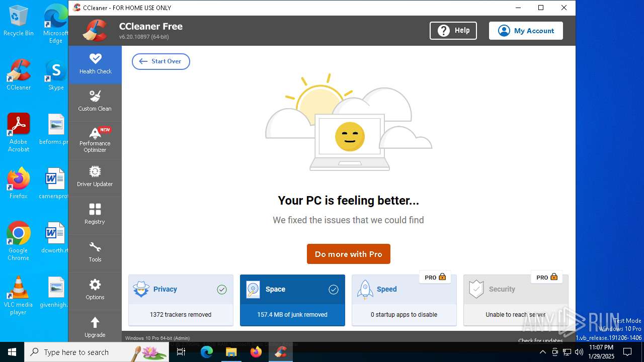This screenshot has width=644, height=362.
Task: Click the Start Over button
Action: click(161, 61)
